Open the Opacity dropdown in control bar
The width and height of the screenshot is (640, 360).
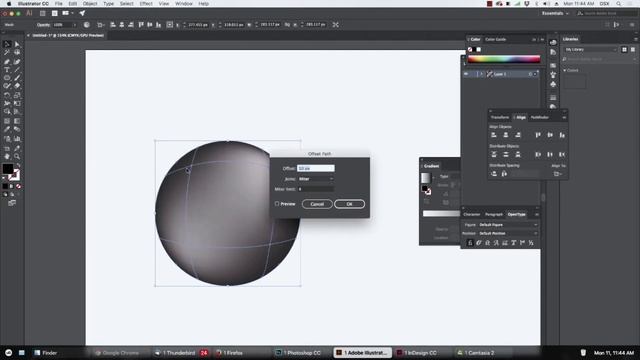[74, 24]
